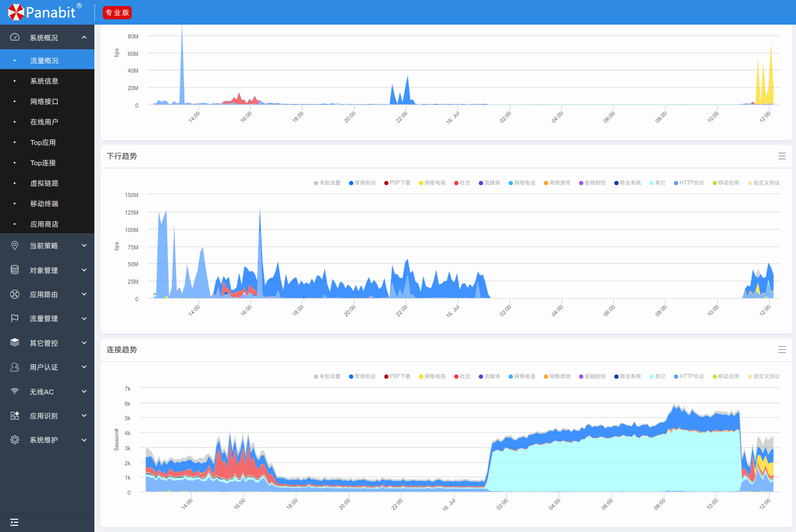Click the 连接趋势 panel title
Screen dimensions: 796x532
click(122, 349)
